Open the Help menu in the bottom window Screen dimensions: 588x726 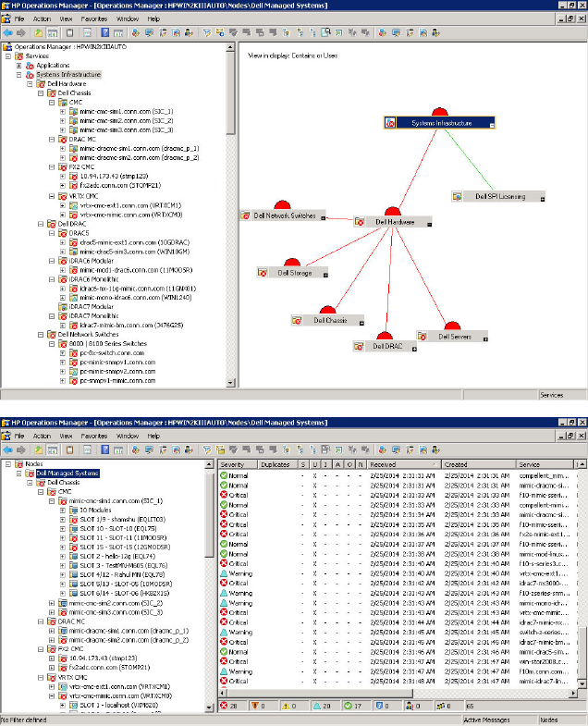point(153,437)
